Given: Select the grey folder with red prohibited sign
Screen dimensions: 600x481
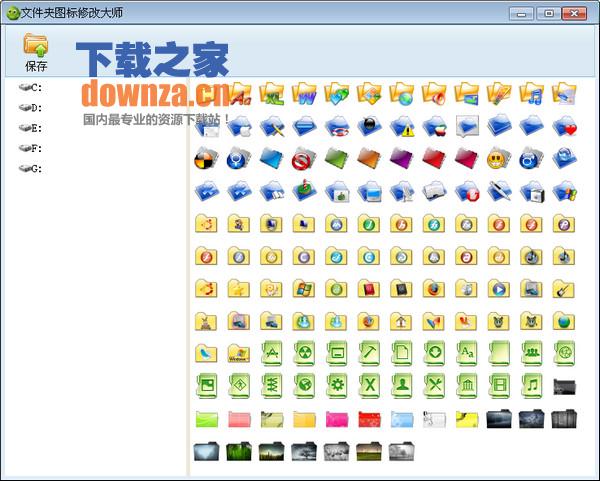Looking at the screenshot, I should tap(304, 159).
